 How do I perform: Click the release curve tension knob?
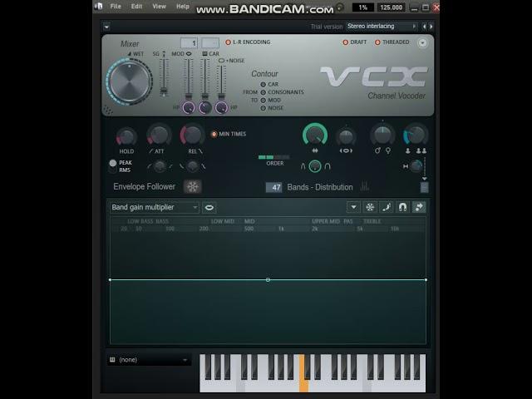[192, 166]
